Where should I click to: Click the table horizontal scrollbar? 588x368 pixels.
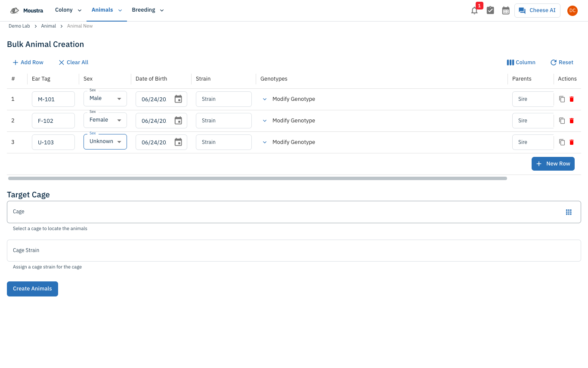click(x=257, y=178)
